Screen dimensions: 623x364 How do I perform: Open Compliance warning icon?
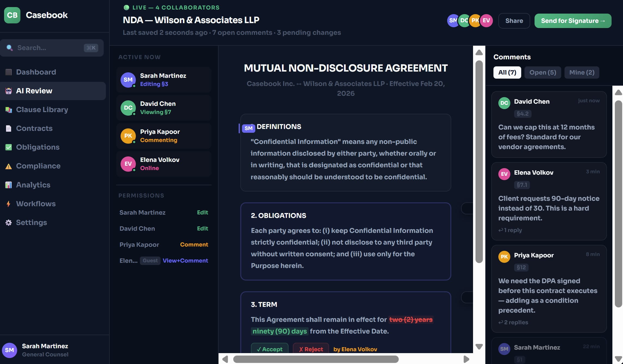coord(9,166)
